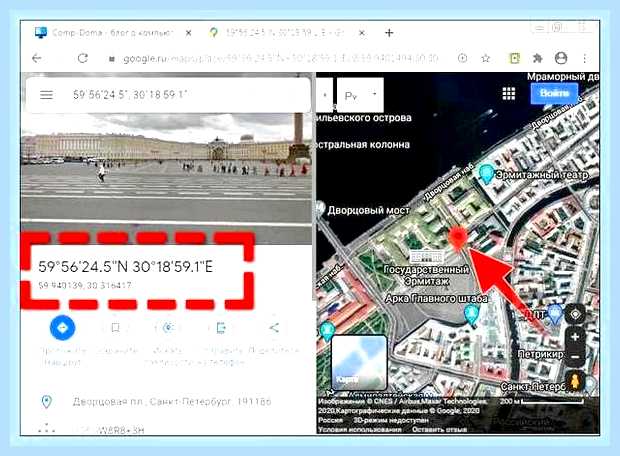Open the extensions puzzle icon
620x456 pixels.
click(537, 59)
